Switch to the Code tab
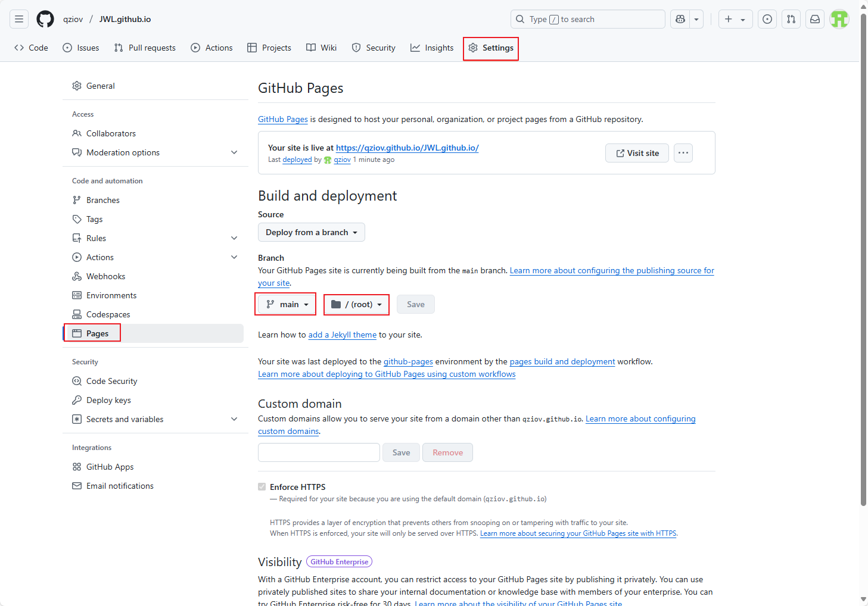Image resolution: width=868 pixels, height=606 pixels. (32, 48)
